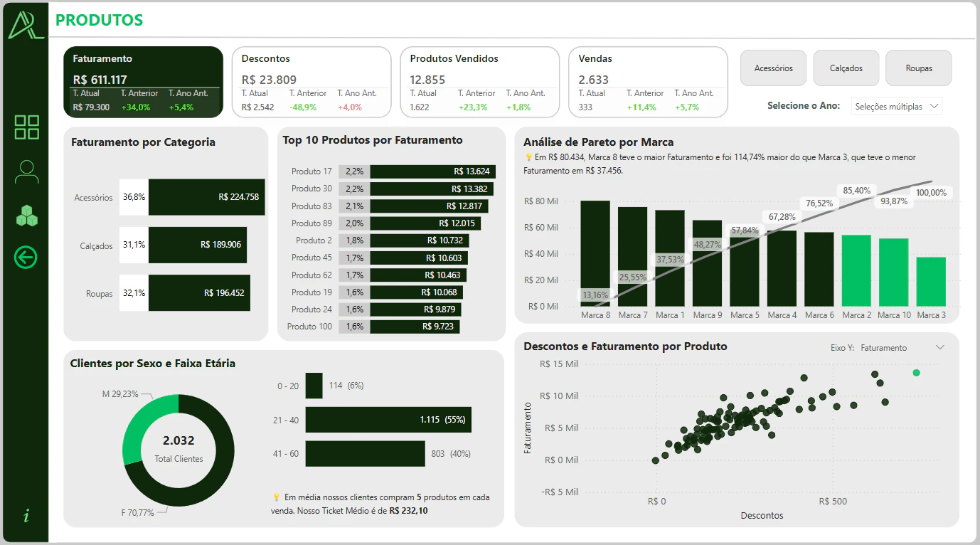Click the Marca 8 column in Pareto chart

pyautogui.click(x=595, y=253)
